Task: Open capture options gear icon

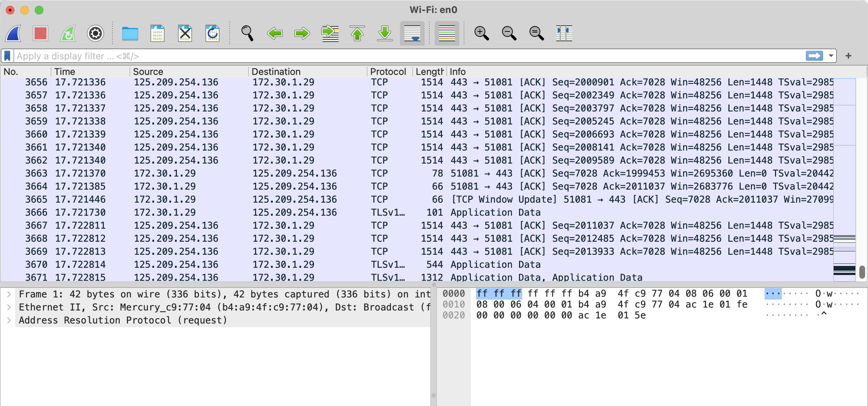Action: 95,34
